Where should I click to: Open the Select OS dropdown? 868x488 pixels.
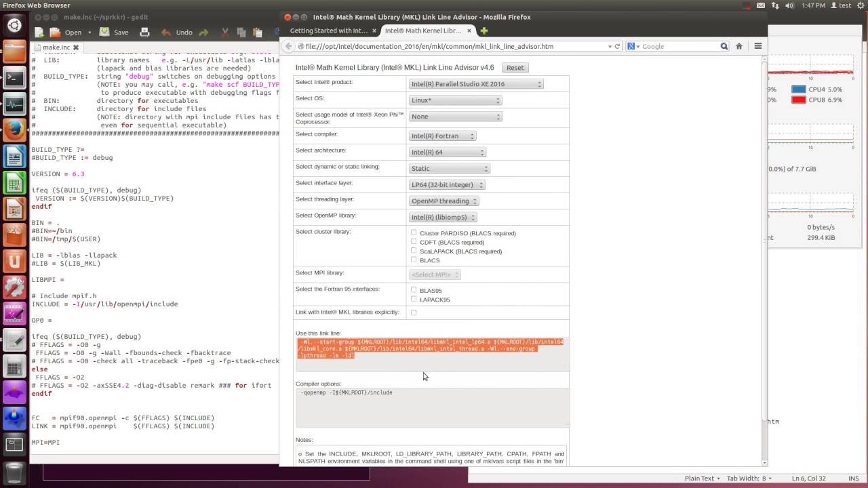(x=456, y=100)
